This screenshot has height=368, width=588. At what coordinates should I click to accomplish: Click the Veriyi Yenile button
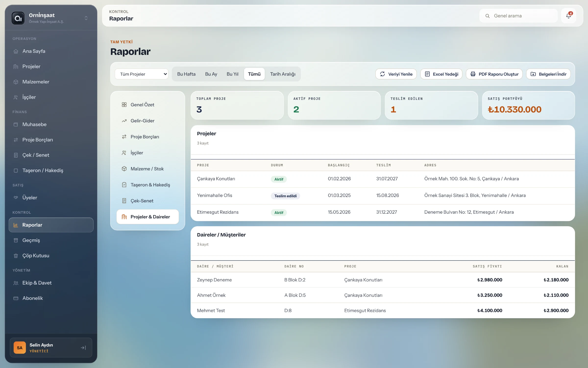pos(396,74)
